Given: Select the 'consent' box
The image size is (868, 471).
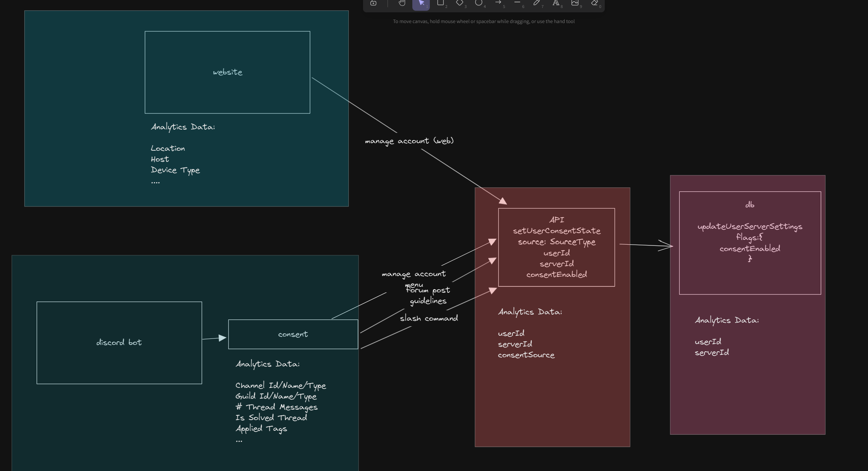Looking at the screenshot, I should (x=293, y=335).
